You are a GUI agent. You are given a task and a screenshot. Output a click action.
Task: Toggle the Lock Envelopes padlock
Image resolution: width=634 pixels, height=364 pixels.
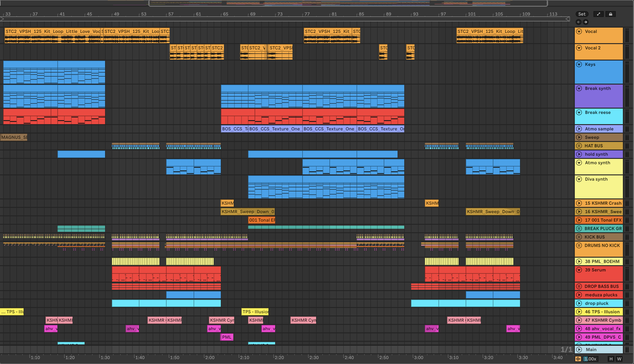pos(610,14)
